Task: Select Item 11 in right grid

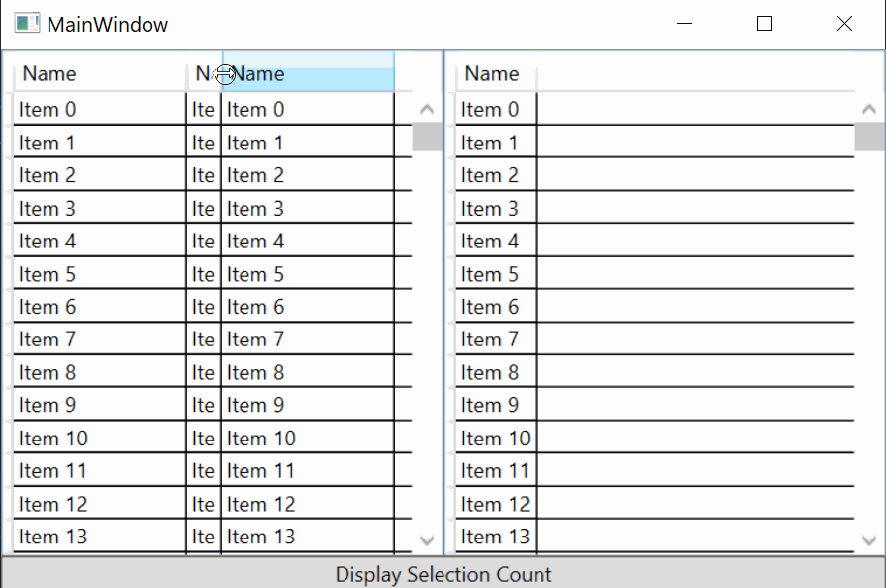Action: [x=496, y=470]
